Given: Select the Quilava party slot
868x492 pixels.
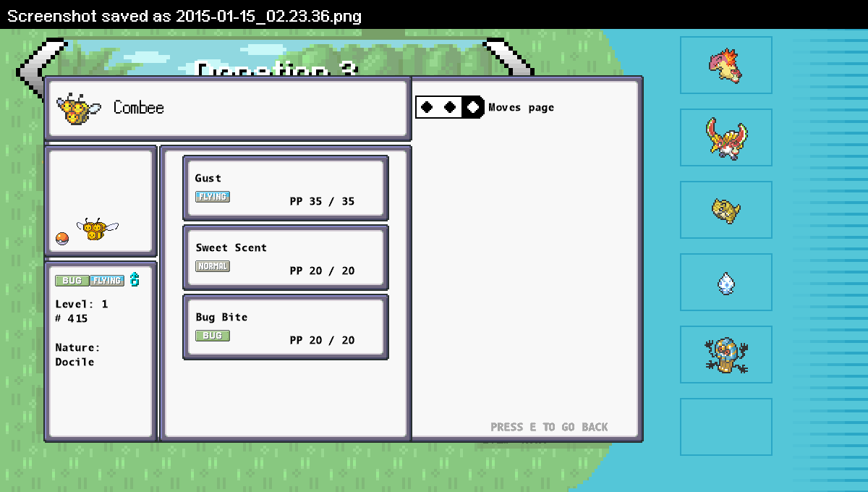Looking at the screenshot, I should (726, 65).
